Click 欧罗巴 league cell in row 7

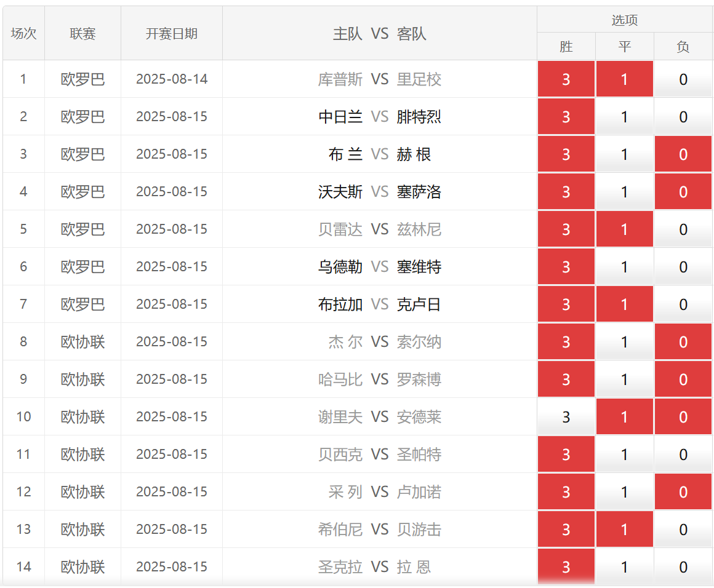point(83,304)
